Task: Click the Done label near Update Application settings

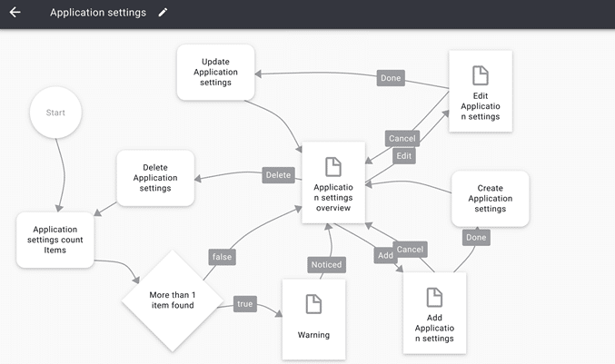Action: click(391, 78)
